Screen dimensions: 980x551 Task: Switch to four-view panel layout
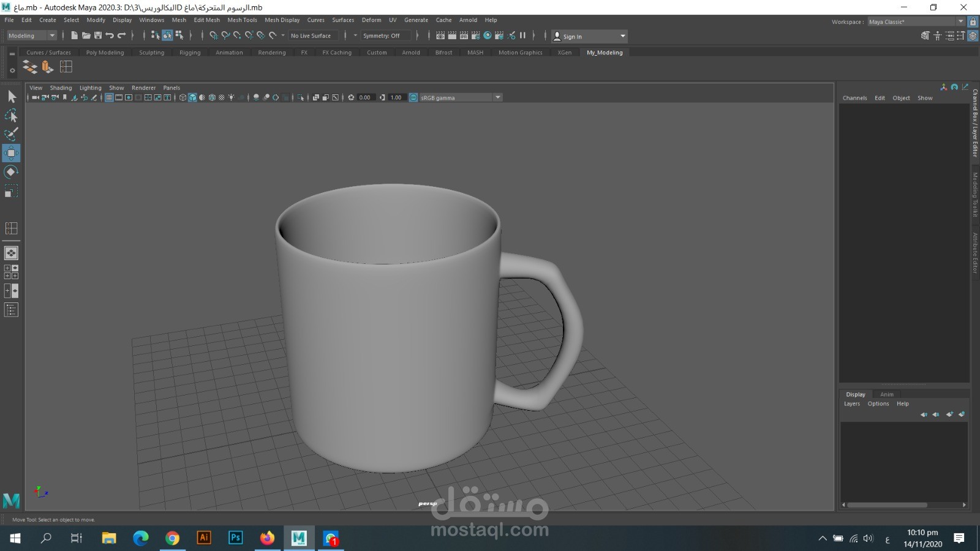point(11,272)
